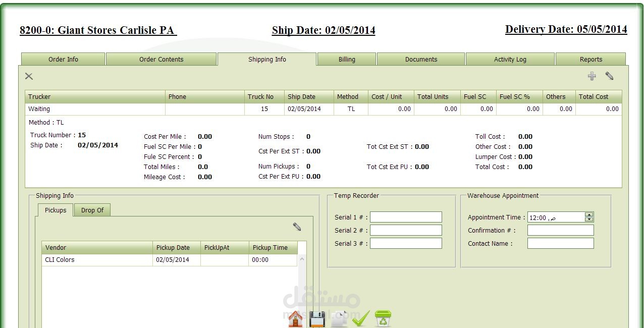The width and height of the screenshot is (644, 328).
Task: Click the truck number 15 cell
Action: pos(264,109)
